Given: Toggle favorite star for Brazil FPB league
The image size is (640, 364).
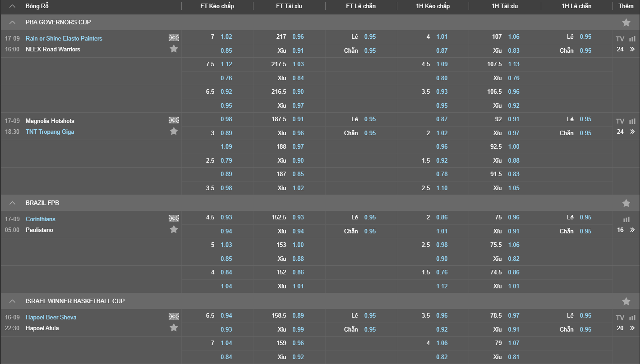Looking at the screenshot, I should (626, 203).
